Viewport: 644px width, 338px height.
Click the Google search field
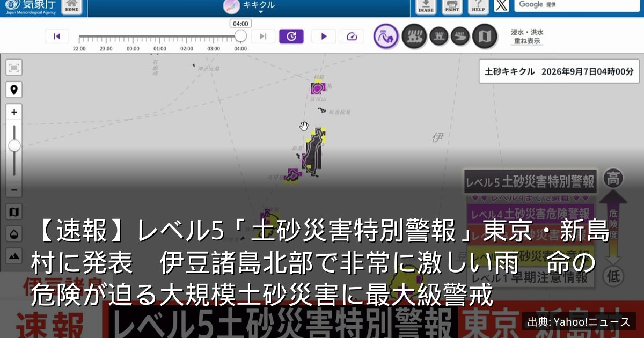point(576,5)
